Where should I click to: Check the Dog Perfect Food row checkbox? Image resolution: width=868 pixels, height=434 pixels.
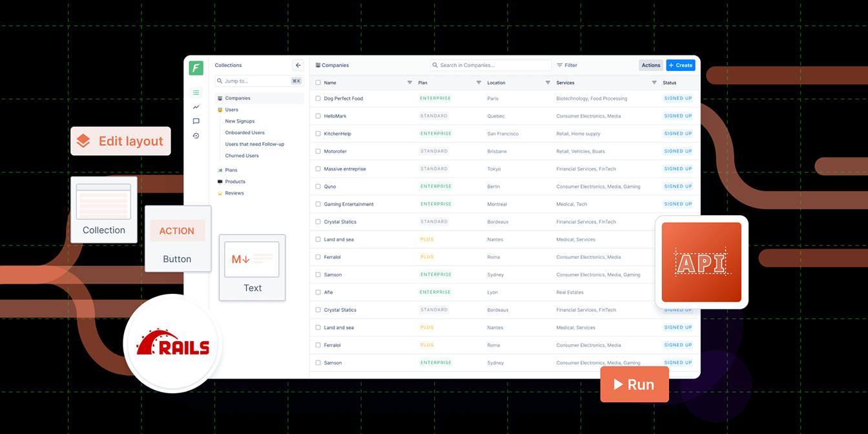(x=318, y=99)
